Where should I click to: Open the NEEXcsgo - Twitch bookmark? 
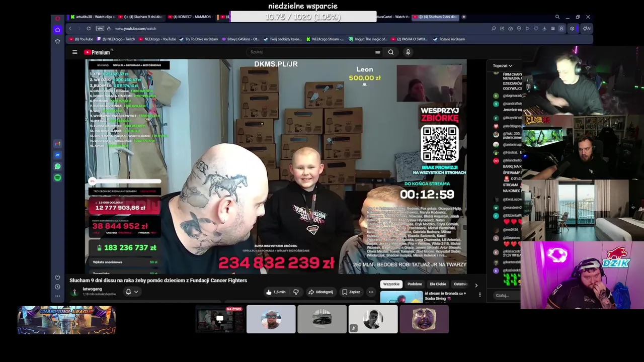click(x=117, y=39)
